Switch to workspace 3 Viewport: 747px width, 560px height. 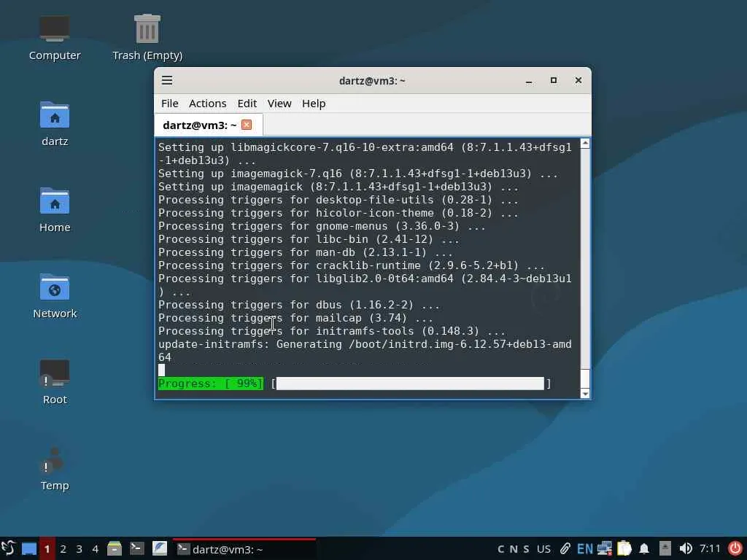pos(79,548)
